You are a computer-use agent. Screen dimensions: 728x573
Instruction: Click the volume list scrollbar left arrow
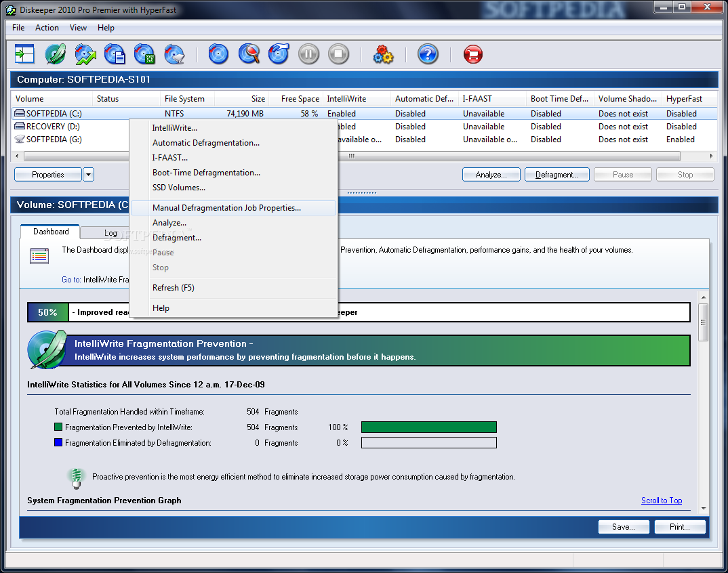pyautogui.click(x=17, y=156)
